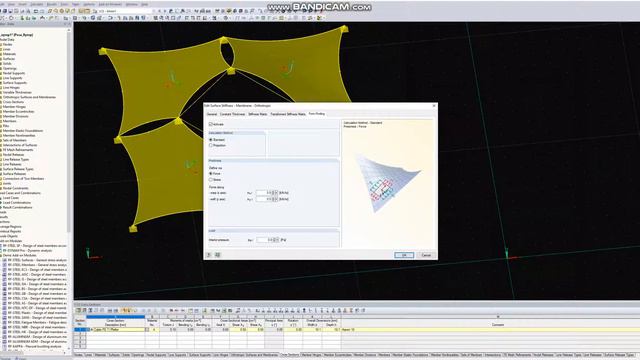Open the Tools menu
Viewport: 640px width, 360px height.
(x=64, y=4)
